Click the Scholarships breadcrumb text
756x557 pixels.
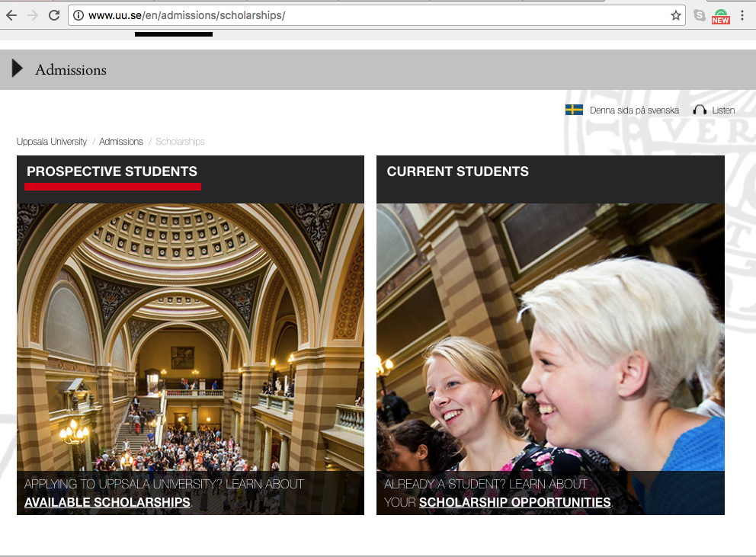pyautogui.click(x=180, y=141)
